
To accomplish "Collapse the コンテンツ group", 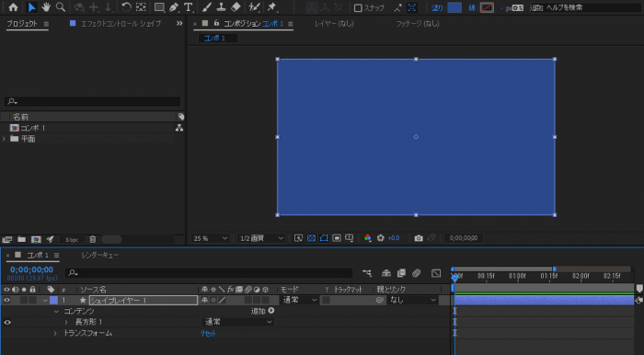I will (x=56, y=312).
